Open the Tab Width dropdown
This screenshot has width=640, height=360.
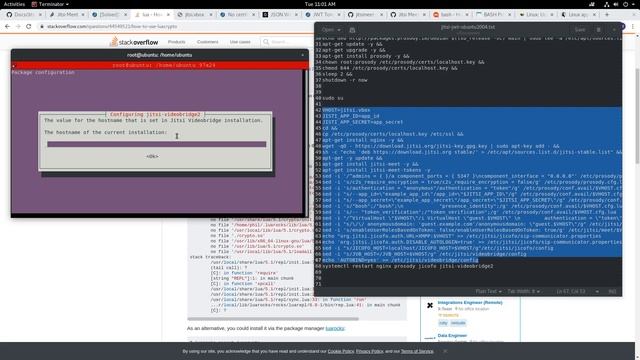click(524, 291)
